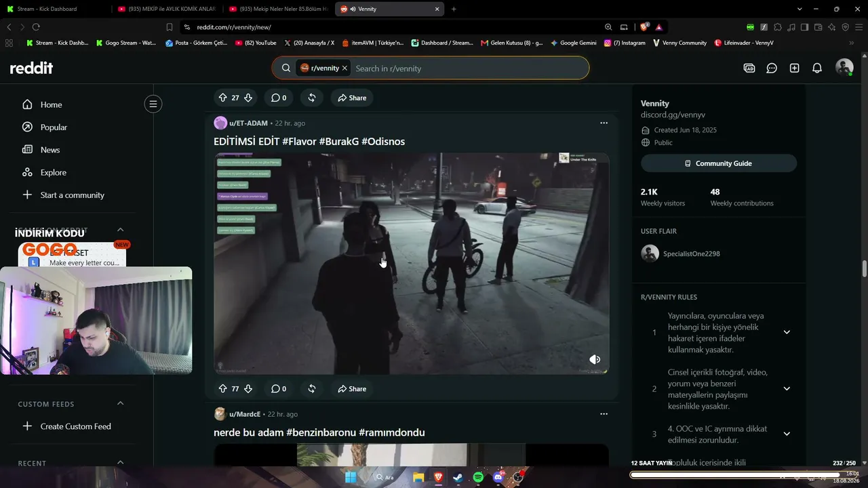The image size is (868, 488).
Task: Open the browser extensions puzzle icon
Action: click(x=778, y=27)
